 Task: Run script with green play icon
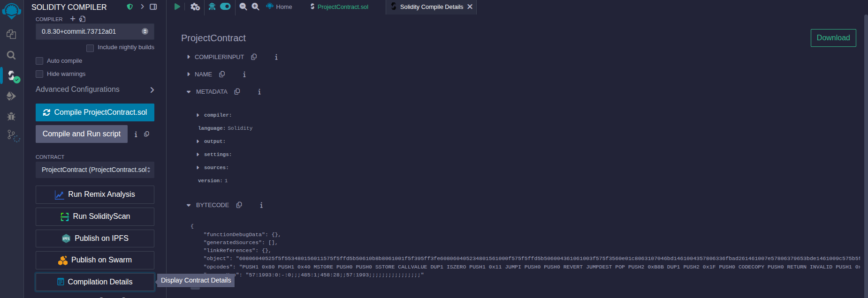177,7
